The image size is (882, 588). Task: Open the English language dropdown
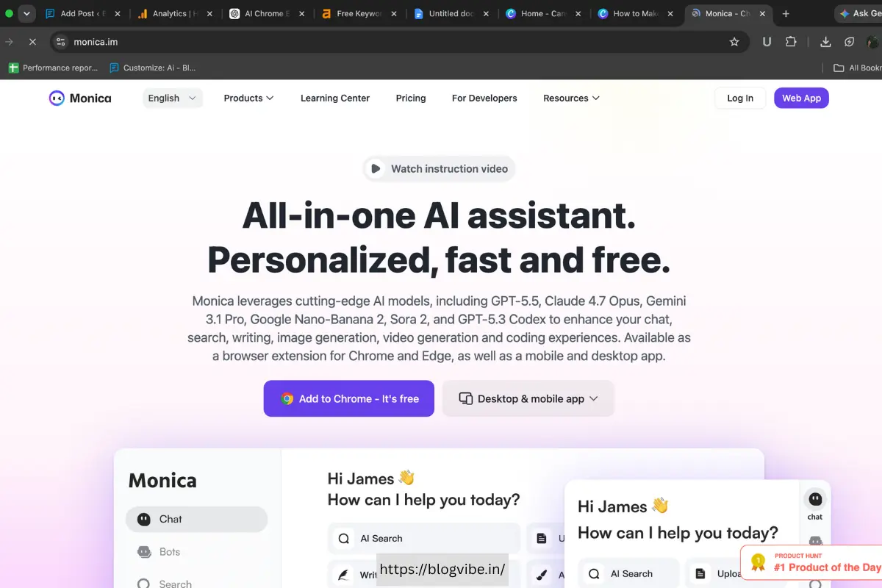[x=173, y=98]
